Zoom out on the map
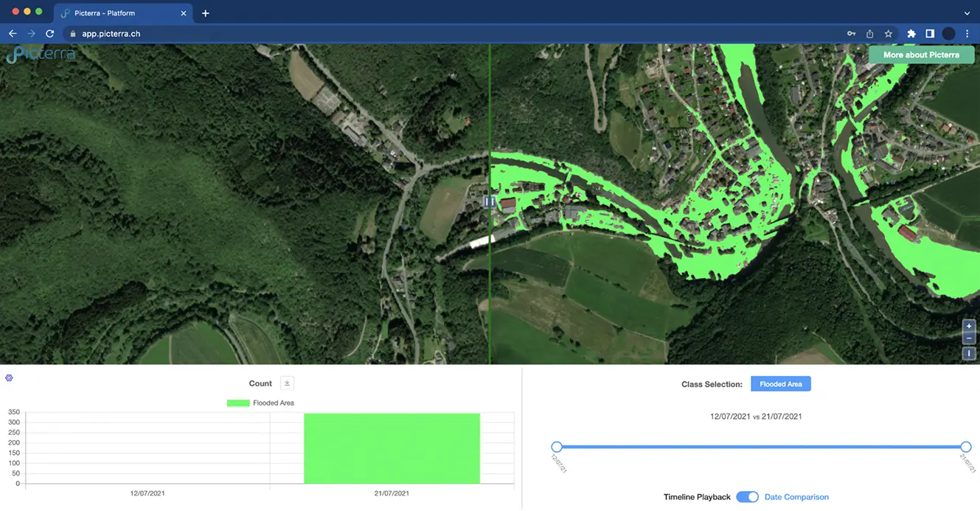Screen dimensions: 980x511 coord(969,338)
